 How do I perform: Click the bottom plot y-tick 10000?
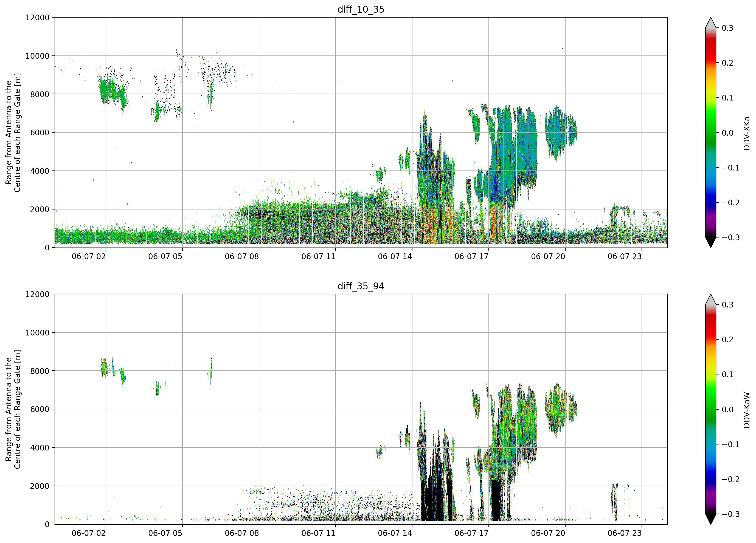(37, 333)
